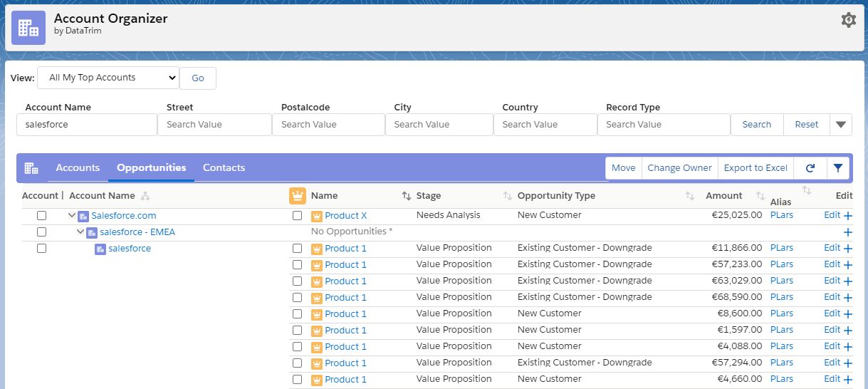Tick opportunity checkbox on €4,088.00 row
This screenshot has height=389, width=868.
[298, 346]
